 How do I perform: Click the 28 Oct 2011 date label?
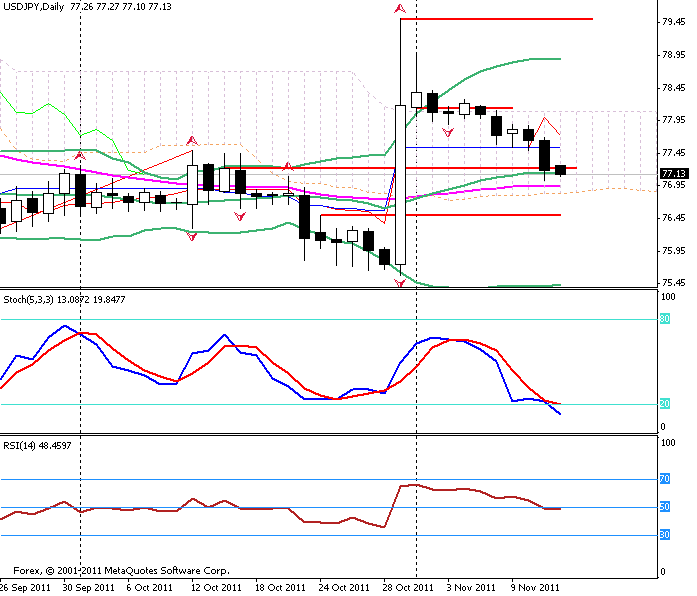point(408,588)
